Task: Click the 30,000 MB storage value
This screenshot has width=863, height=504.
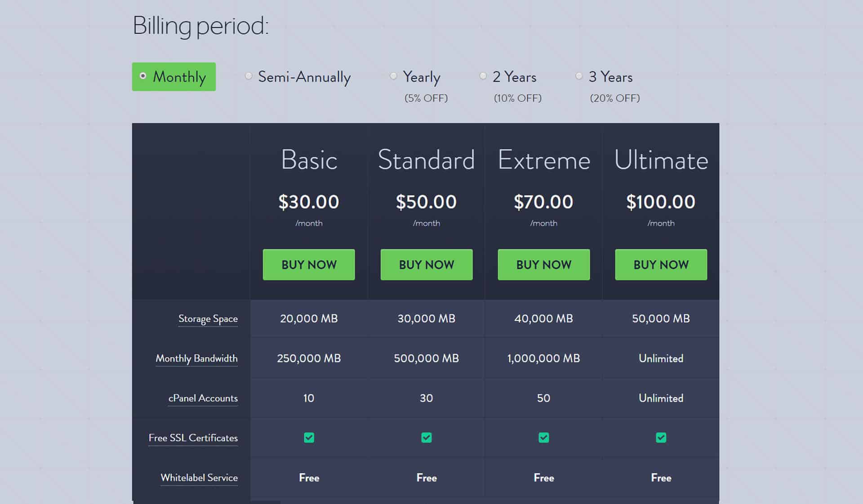Action: [427, 318]
